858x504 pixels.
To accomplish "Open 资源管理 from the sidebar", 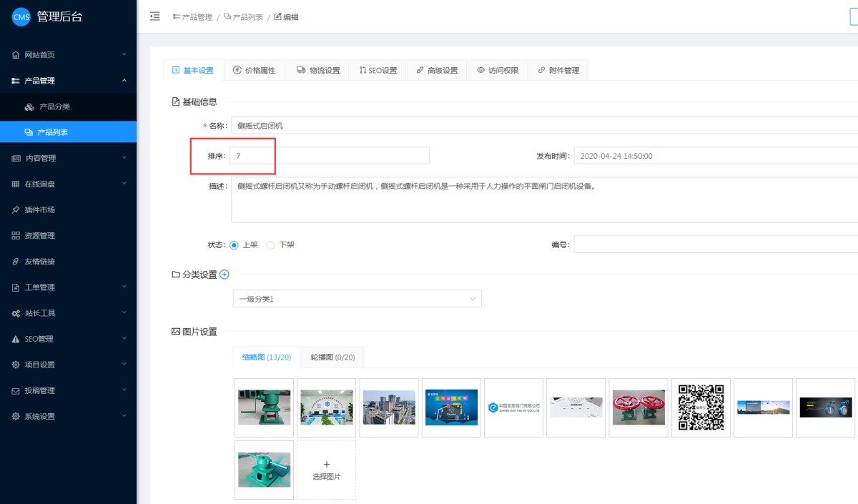I will pos(39,236).
